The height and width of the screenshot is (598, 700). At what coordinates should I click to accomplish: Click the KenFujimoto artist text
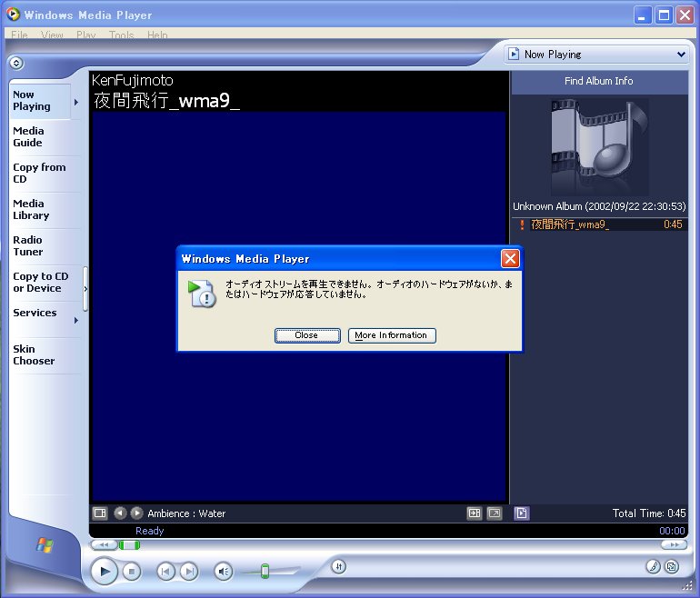pyautogui.click(x=132, y=80)
